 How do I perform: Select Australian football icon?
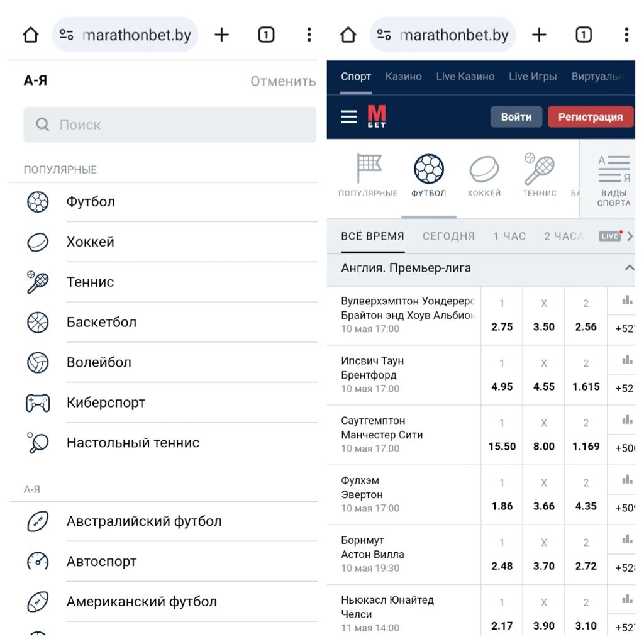tap(38, 521)
